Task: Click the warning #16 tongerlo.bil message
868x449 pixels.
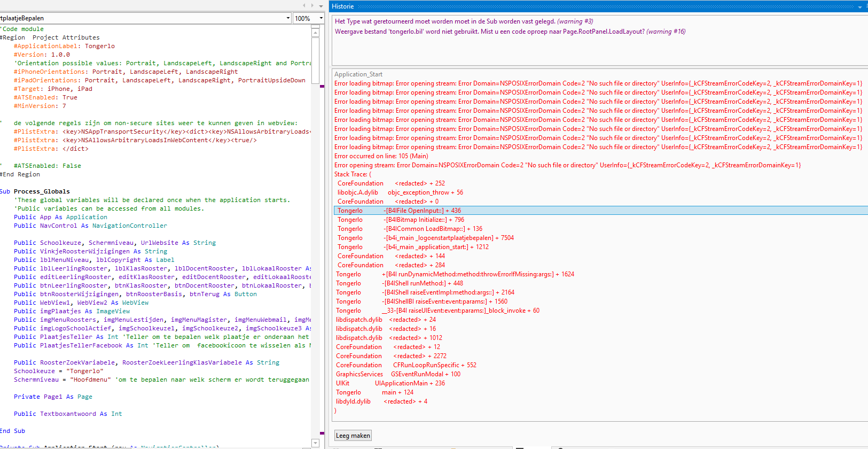Action: [x=510, y=32]
